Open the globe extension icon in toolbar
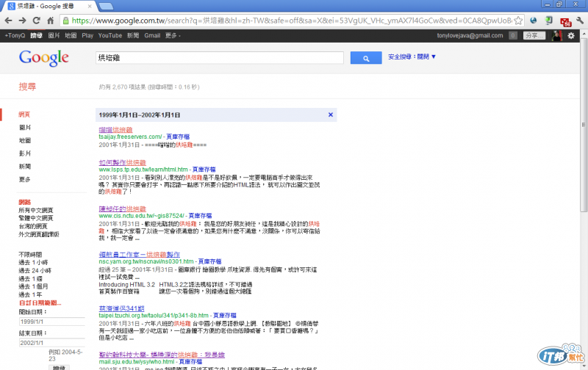The image size is (588, 370). [534, 21]
